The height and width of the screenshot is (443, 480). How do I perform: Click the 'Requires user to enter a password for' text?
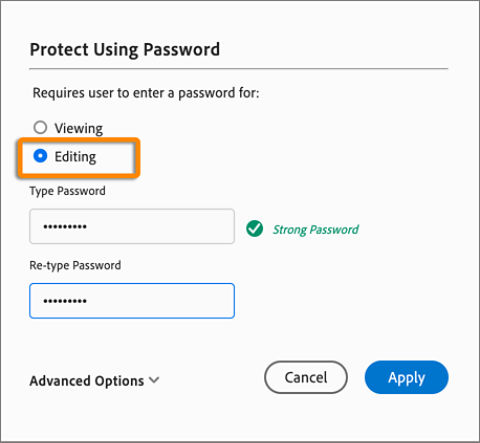point(146,93)
